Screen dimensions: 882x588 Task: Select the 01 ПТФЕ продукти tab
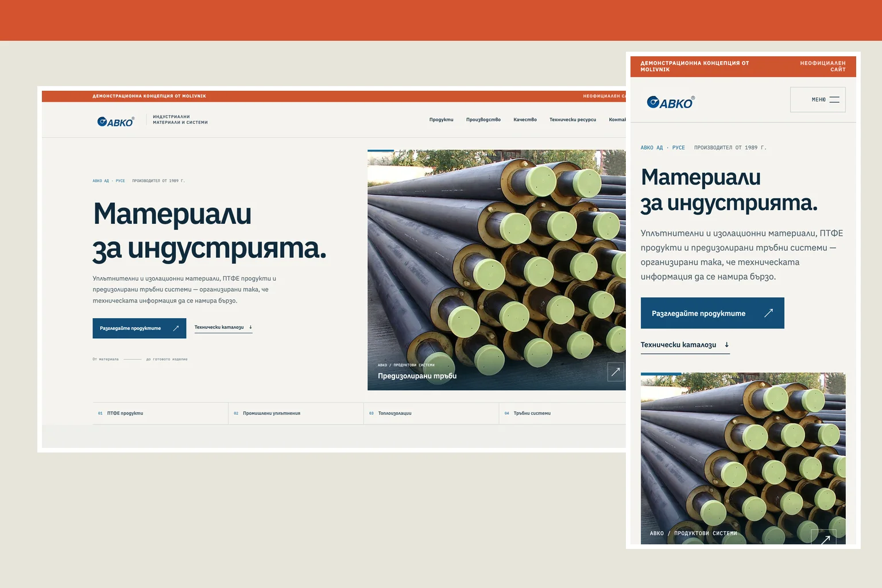pyautogui.click(x=160, y=413)
